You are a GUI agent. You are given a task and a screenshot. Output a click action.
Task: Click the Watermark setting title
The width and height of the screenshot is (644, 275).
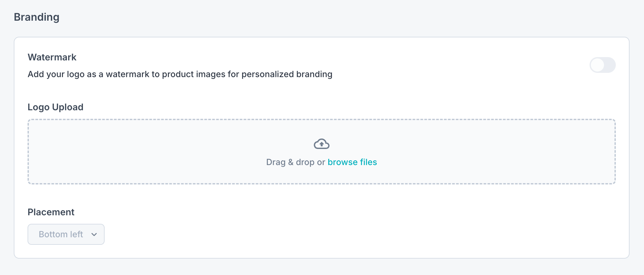pyautogui.click(x=52, y=57)
